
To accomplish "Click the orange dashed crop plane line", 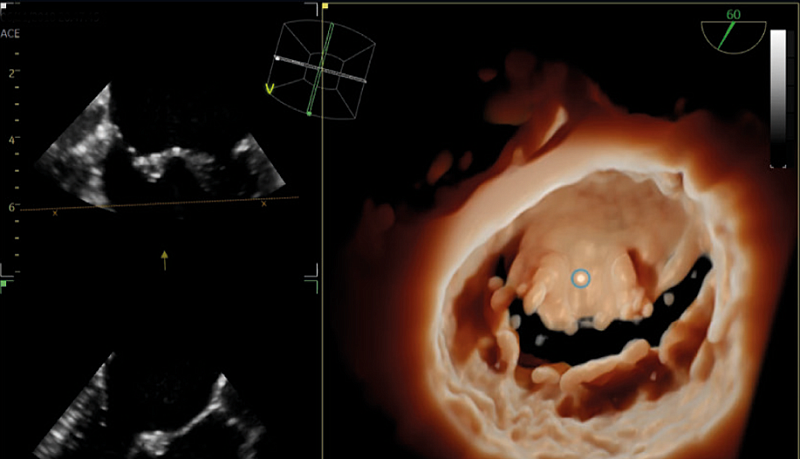I will pyautogui.click(x=160, y=205).
